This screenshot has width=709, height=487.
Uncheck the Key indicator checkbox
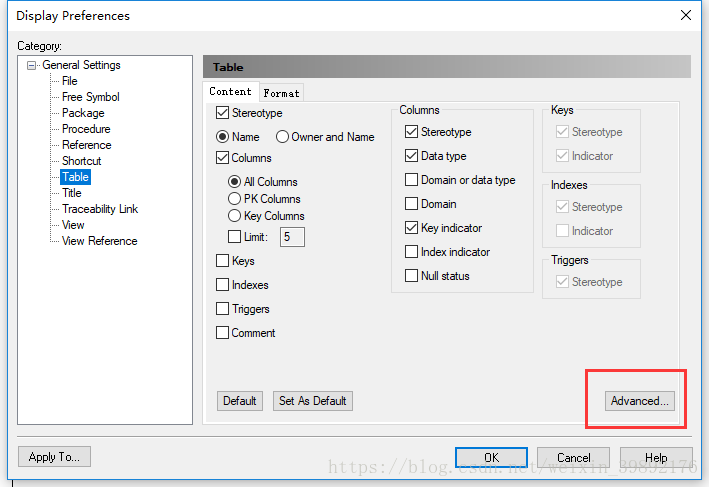(411, 227)
